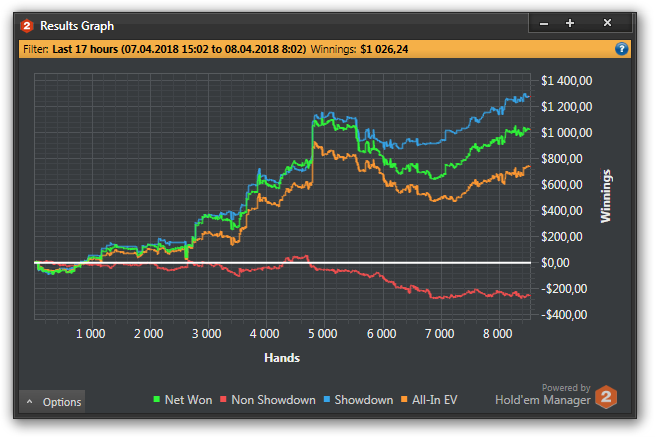
Task: Click the 'Winnings' y-axis title
Action: click(606, 196)
